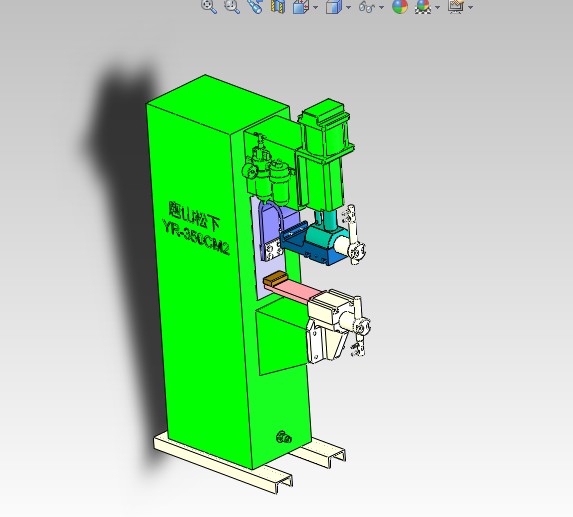Open the View Orientation dropdown arrow
573x517 pixels.
click(316, 7)
